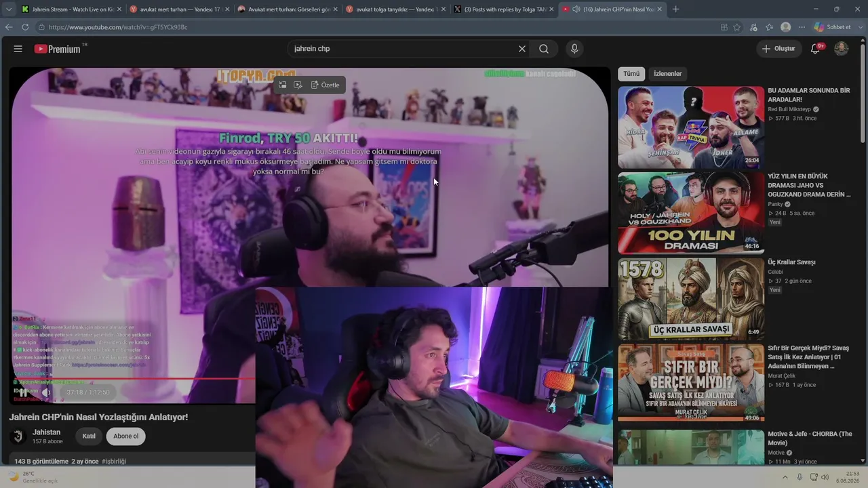
Task: Switch to the avukat tolga tanyıldız tab
Action: pos(395,9)
